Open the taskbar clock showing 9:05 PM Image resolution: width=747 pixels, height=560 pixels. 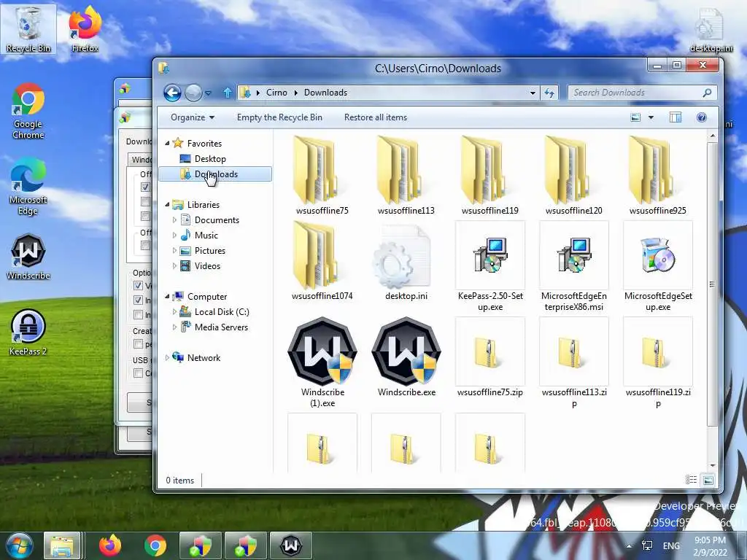tap(710, 546)
